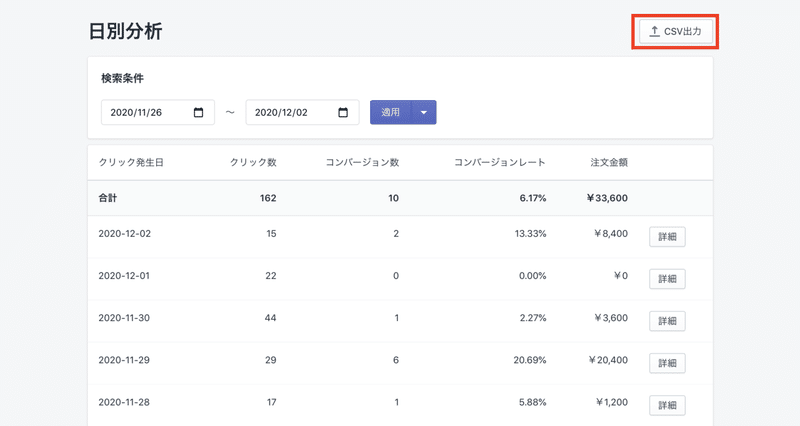The image size is (800, 426).
Task: Apply search with the 適用 button
Action: [390, 112]
